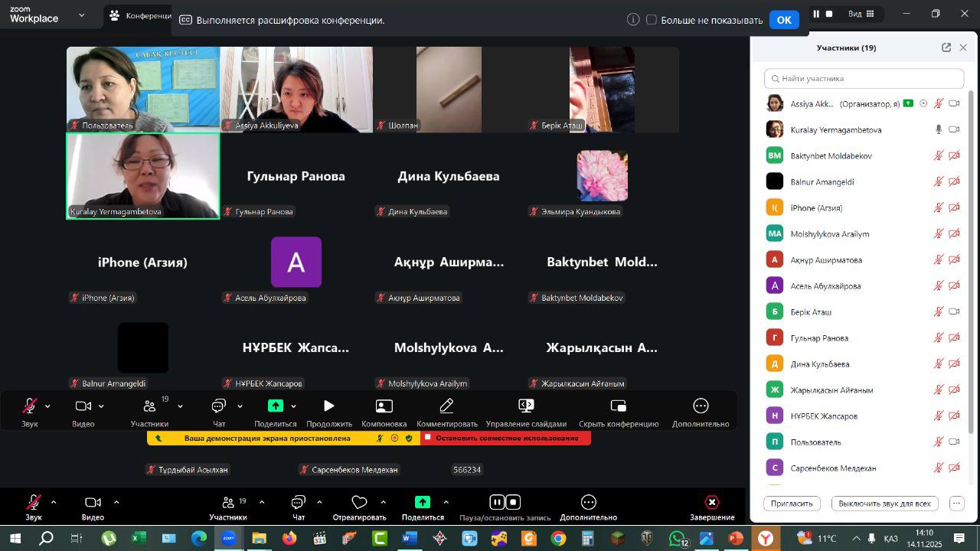Toggle microphone for Kuralay Yermagambetova in list
Image resolution: width=980 pixels, height=551 pixels.
tap(938, 130)
